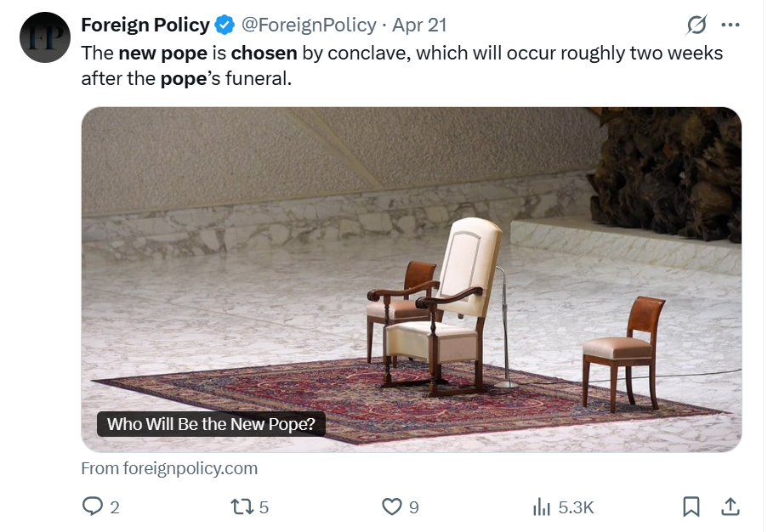The image size is (779, 532).
Task: Open the Apr 21 timestamp permalink
Action: pyautogui.click(x=419, y=25)
